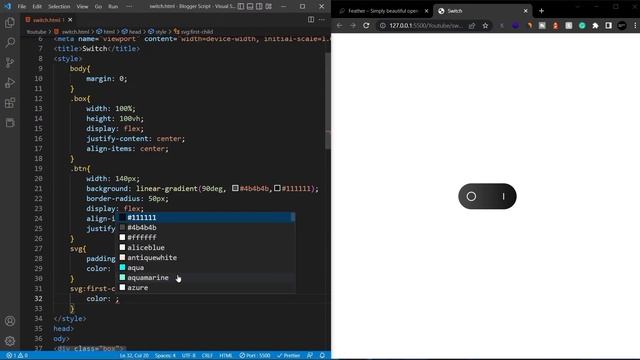The image size is (640, 360).
Task: Open the Edit menu
Action: [x=37, y=6]
